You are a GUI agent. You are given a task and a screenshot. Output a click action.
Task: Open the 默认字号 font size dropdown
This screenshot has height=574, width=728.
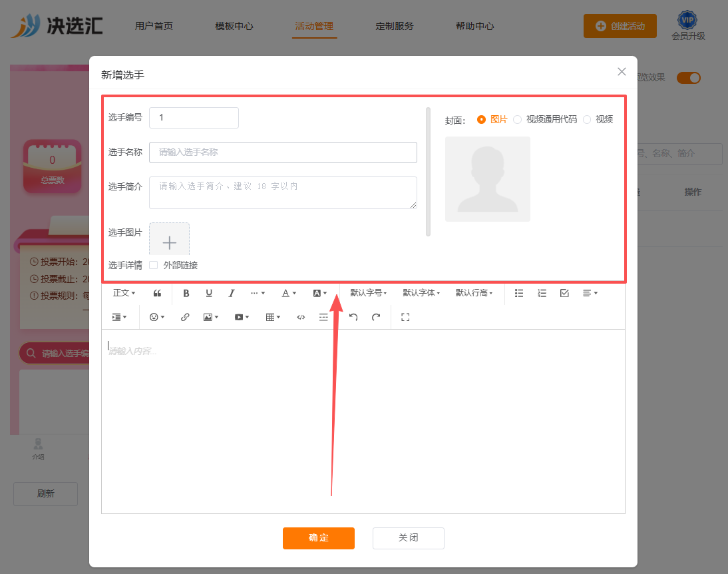368,293
